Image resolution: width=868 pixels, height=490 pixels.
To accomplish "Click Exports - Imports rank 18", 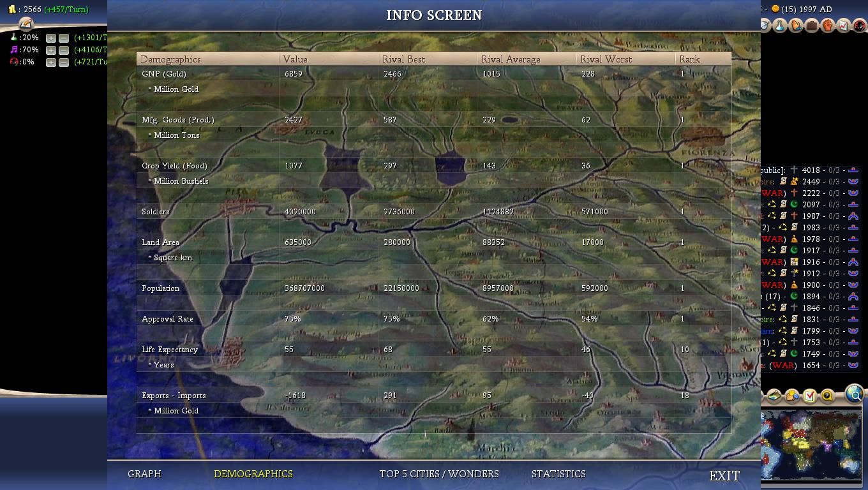I will (684, 396).
